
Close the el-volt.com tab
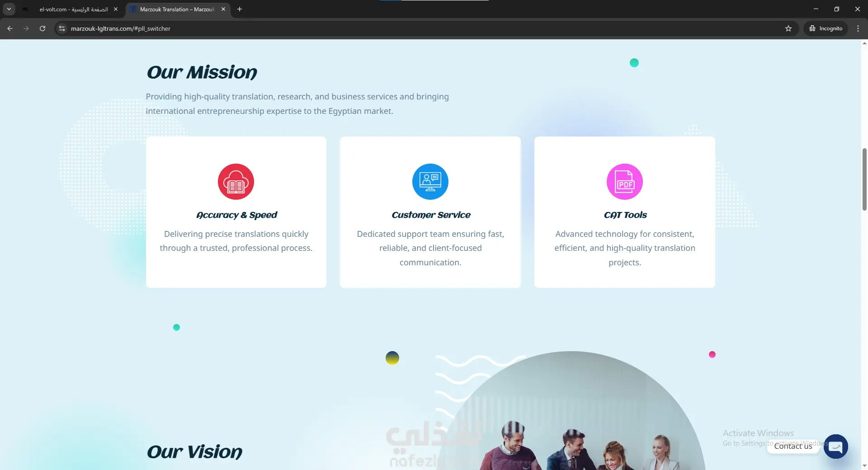(x=116, y=9)
